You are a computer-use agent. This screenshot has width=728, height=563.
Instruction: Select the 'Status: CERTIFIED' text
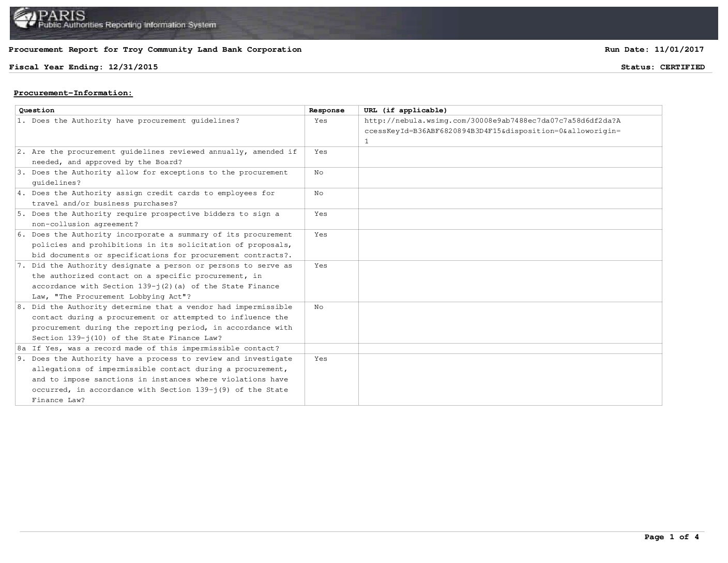pos(663,67)
